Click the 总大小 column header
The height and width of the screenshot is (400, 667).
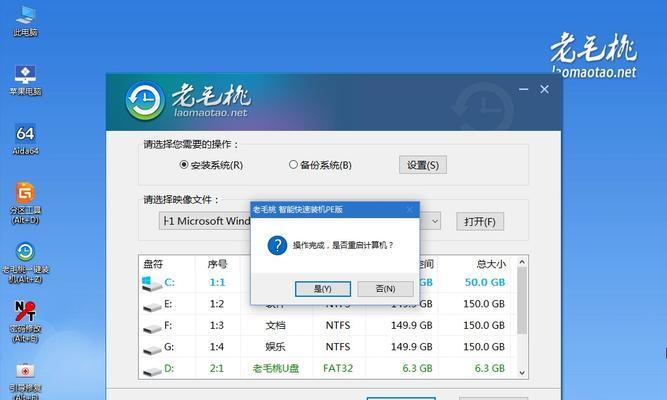[x=491, y=264]
